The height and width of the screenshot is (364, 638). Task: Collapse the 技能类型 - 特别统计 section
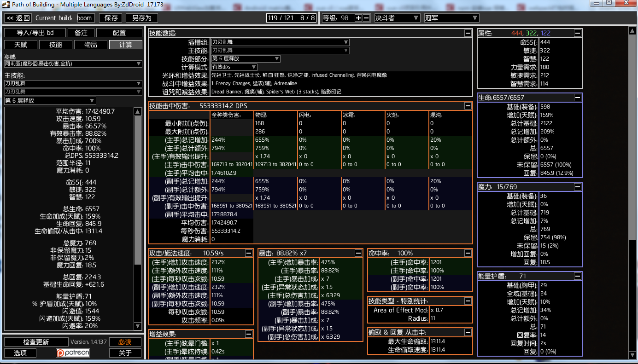pyautogui.click(x=468, y=301)
